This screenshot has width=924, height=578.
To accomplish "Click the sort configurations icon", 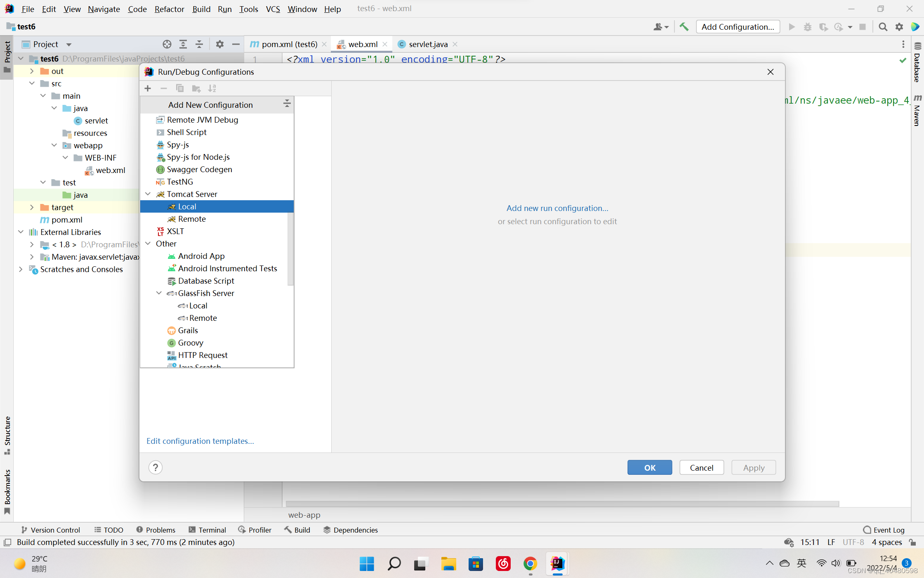I will (212, 88).
